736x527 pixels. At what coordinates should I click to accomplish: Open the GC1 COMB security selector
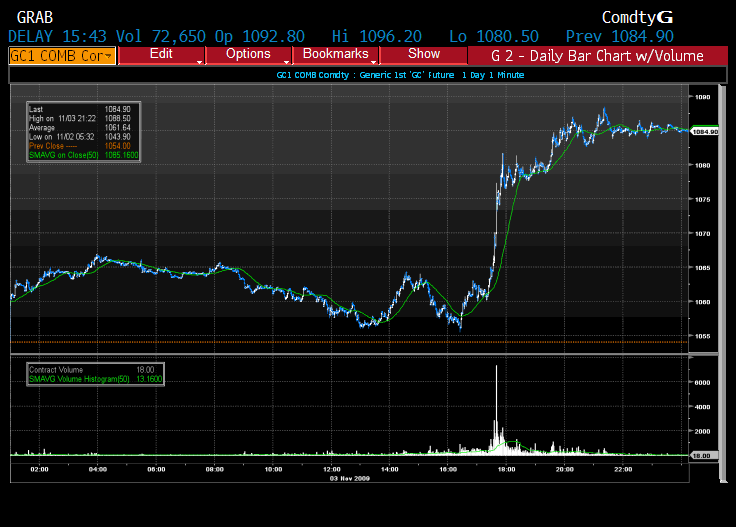click(61, 56)
